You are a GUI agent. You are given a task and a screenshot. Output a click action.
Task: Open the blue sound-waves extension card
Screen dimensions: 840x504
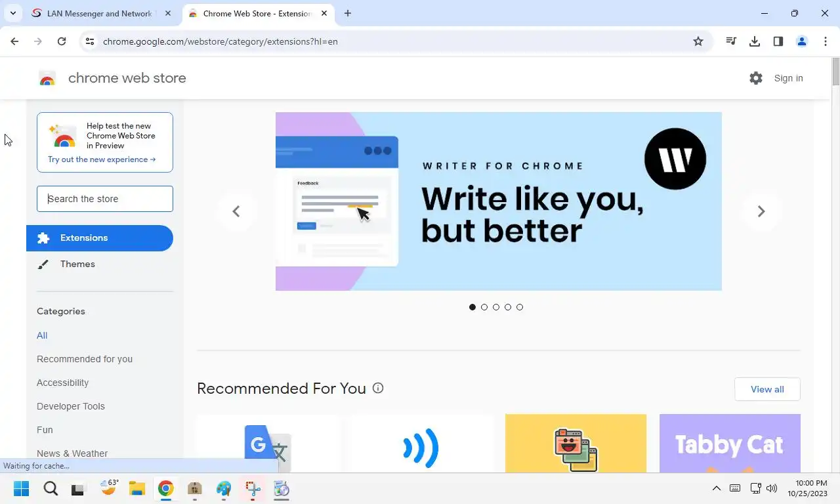tap(421, 443)
